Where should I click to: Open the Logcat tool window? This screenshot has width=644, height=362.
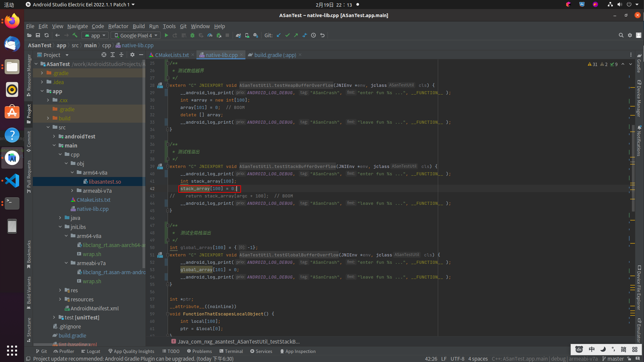(x=91, y=351)
